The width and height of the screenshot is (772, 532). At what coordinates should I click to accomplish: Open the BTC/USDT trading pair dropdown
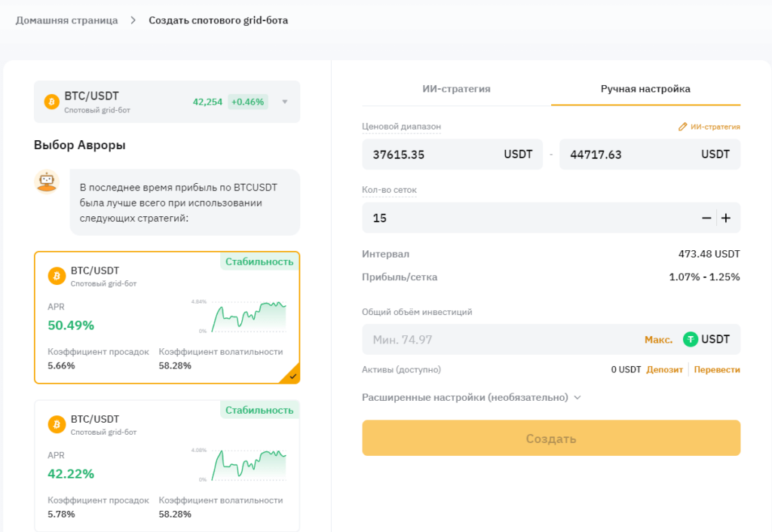(284, 102)
